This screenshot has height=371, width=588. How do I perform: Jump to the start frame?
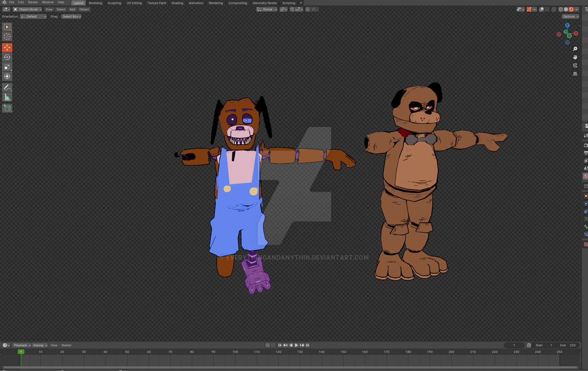pyautogui.click(x=280, y=345)
